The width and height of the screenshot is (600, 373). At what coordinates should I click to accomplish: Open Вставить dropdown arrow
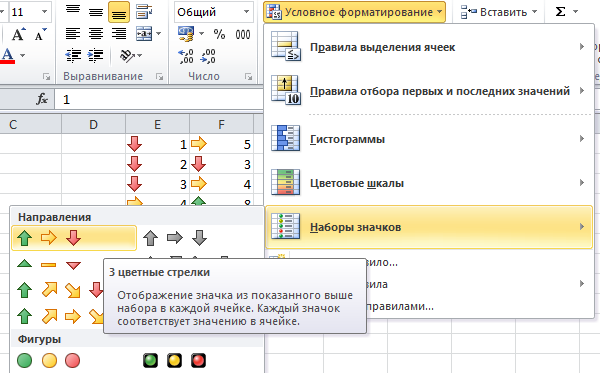[x=535, y=12]
